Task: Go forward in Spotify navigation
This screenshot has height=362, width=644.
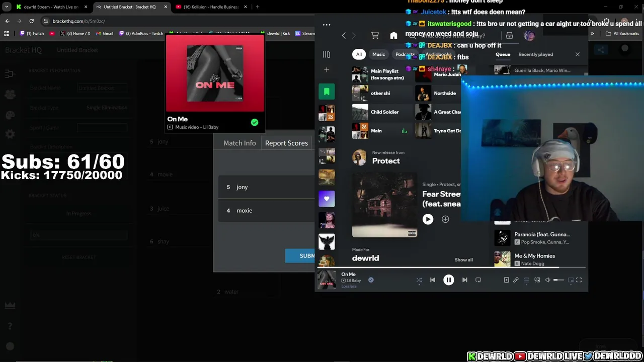Action: (x=354, y=36)
